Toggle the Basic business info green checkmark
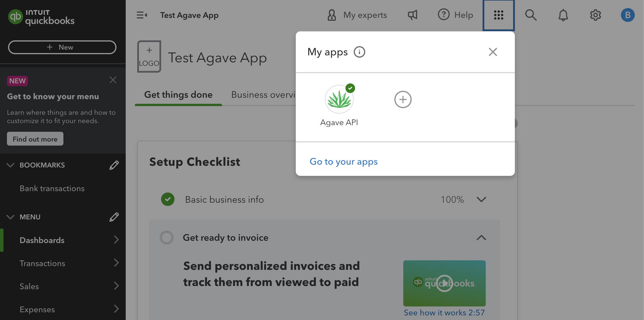 [168, 199]
